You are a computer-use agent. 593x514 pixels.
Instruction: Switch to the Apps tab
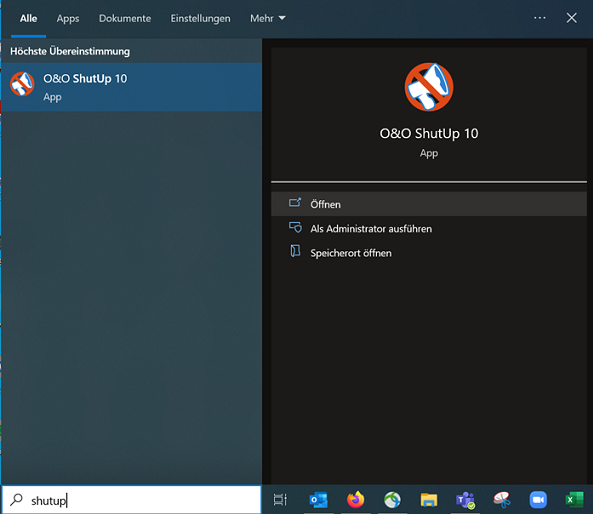68,19
